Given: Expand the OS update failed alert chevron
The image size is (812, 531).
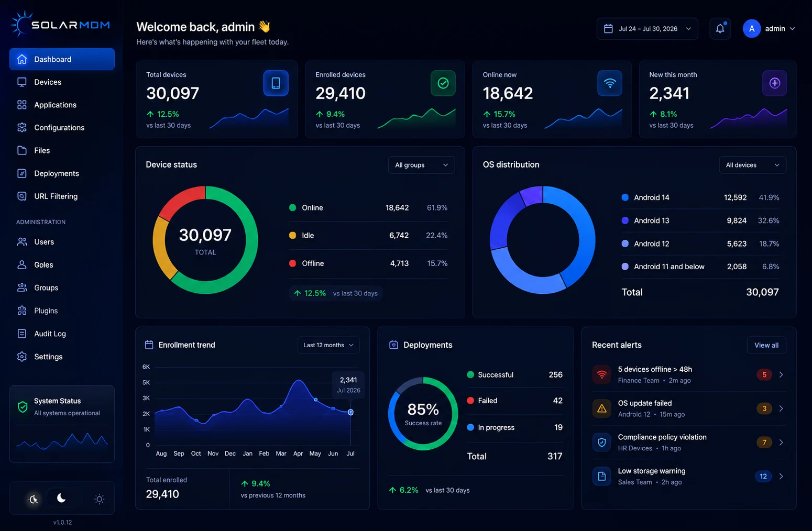Looking at the screenshot, I should 781,408.
